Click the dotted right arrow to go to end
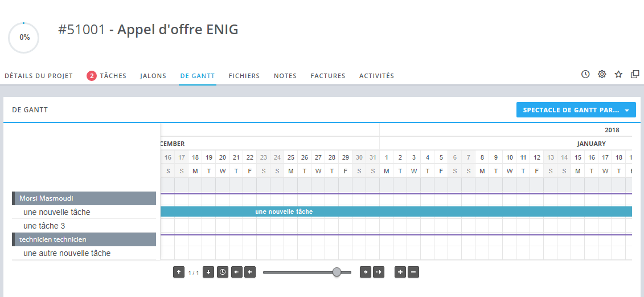Image resolution: width=644 pixels, height=297 pixels. tap(379, 272)
